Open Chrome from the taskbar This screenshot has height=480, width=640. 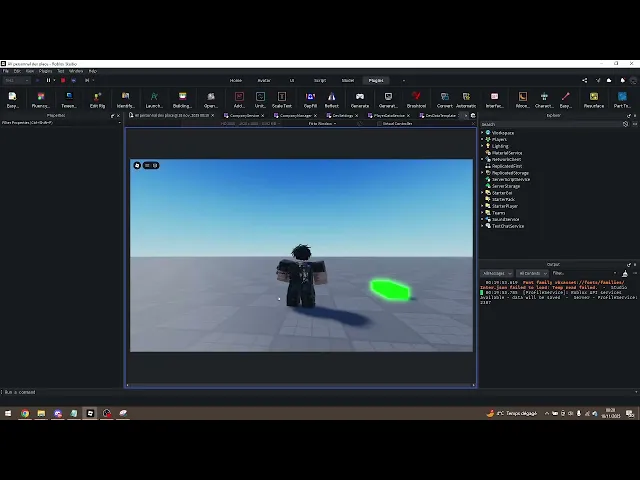coord(25,413)
